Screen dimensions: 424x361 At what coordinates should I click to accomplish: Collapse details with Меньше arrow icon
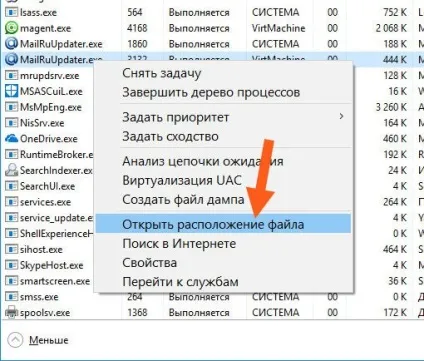[15, 340]
